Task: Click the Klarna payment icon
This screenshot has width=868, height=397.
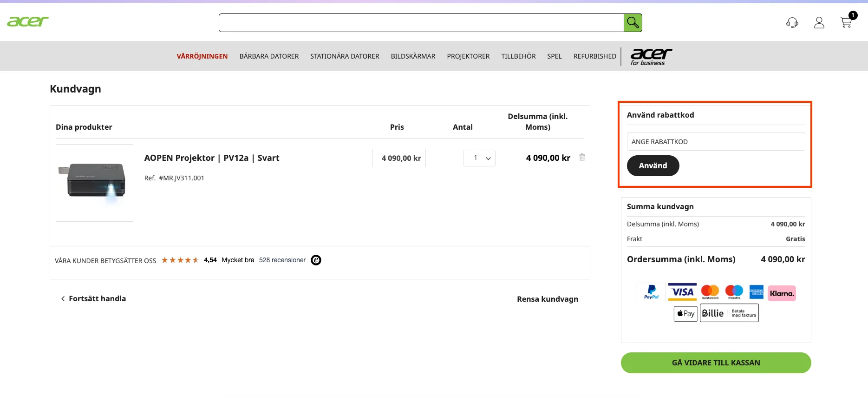Action: click(x=782, y=293)
